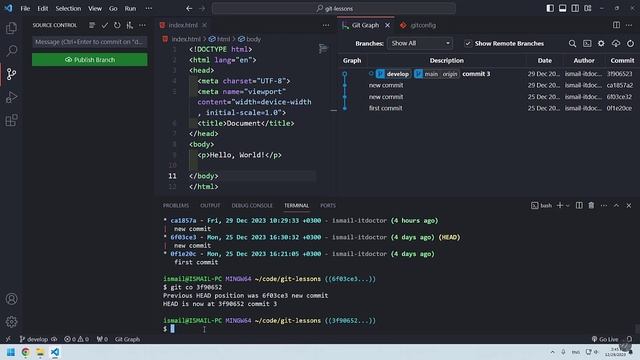640x360 pixels.
Task: Open the Search view in activity bar
Action: point(11,51)
